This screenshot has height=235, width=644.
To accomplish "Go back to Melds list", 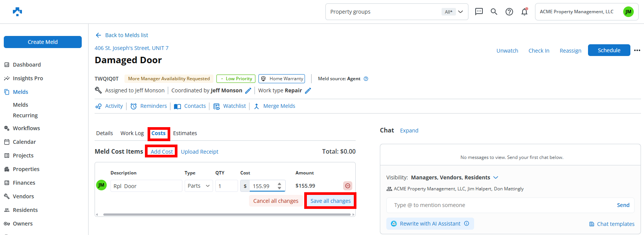I will (122, 35).
